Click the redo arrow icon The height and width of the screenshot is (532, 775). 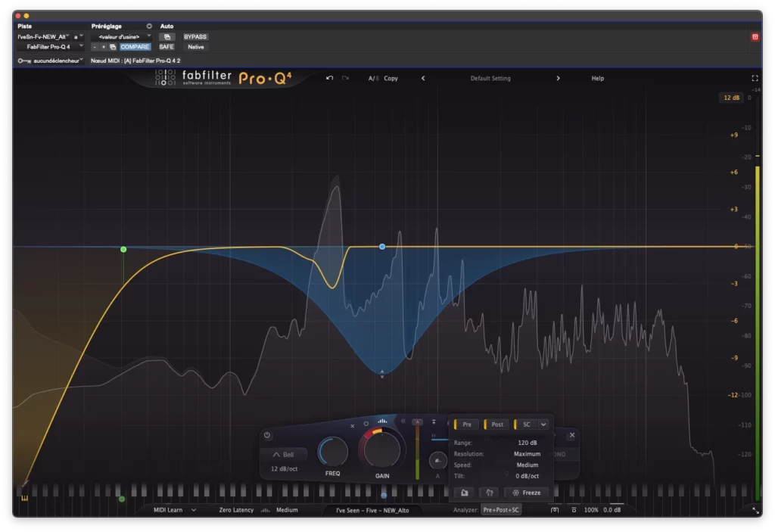tap(345, 78)
